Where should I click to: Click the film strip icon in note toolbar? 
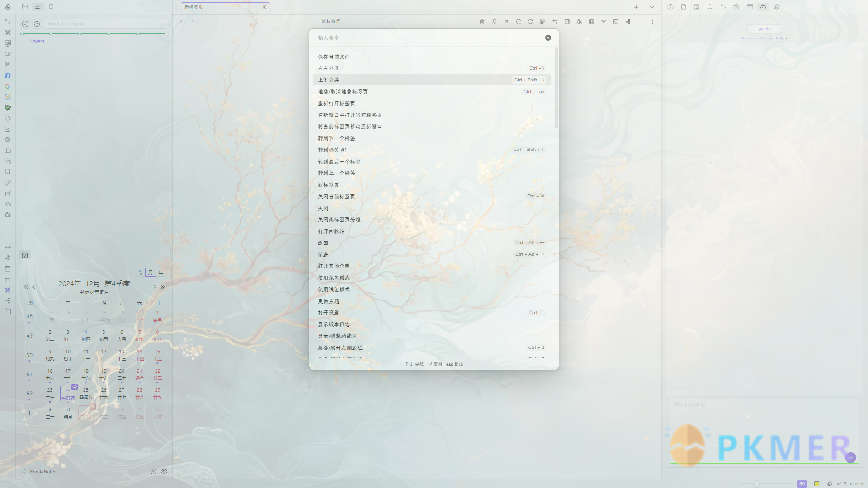coord(567,22)
